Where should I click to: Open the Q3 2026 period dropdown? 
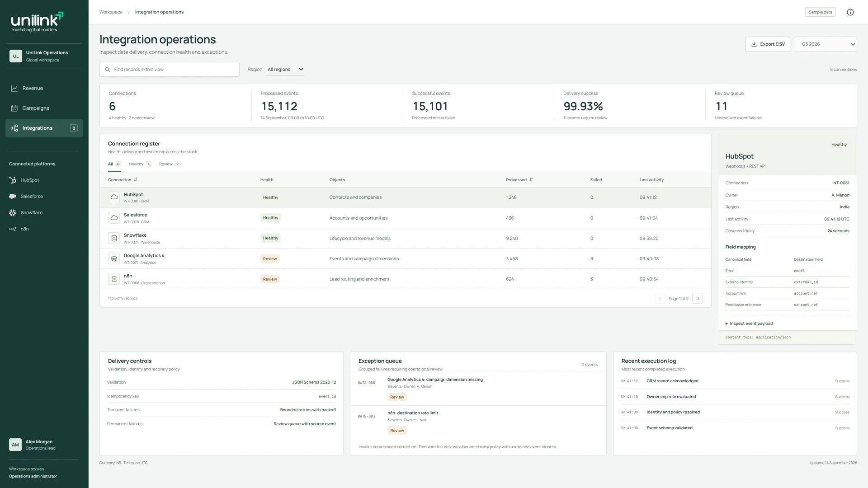tap(826, 44)
